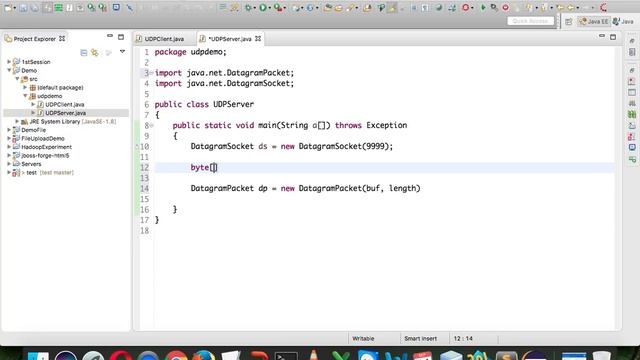Maximize the Project Explorer panel

(x=121, y=37)
